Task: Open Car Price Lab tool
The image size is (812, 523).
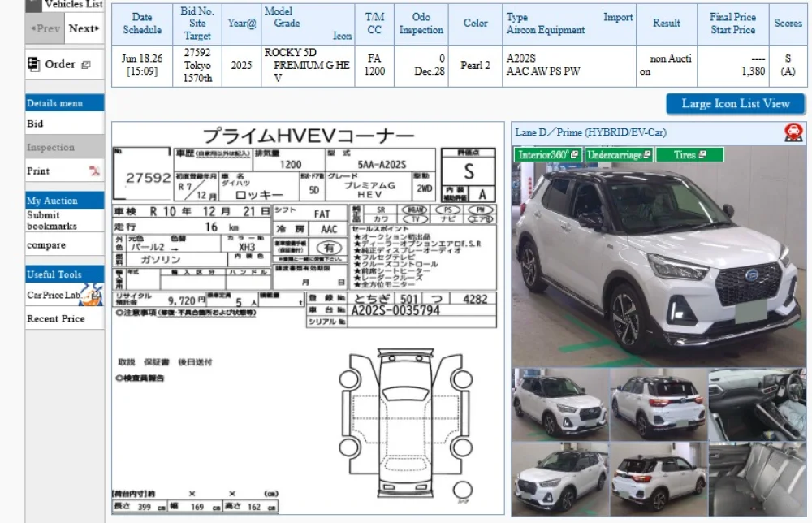Action: pyautogui.click(x=65, y=295)
